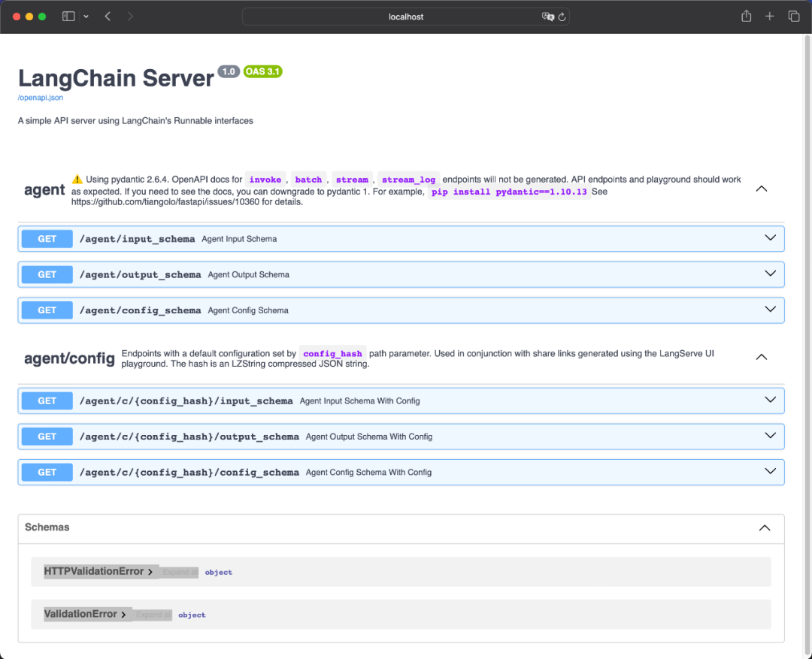This screenshot has height=659, width=812.
Task: Expand the HTTPValidationError schema
Action: pyautogui.click(x=98, y=572)
